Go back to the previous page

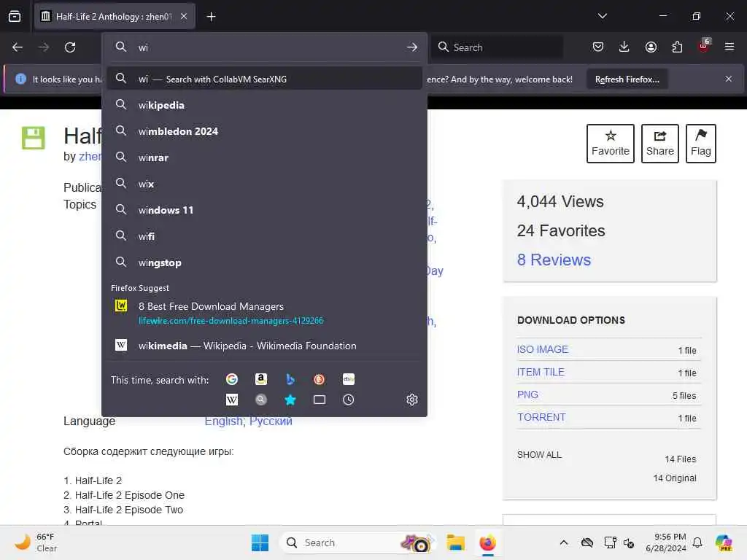(18, 47)
